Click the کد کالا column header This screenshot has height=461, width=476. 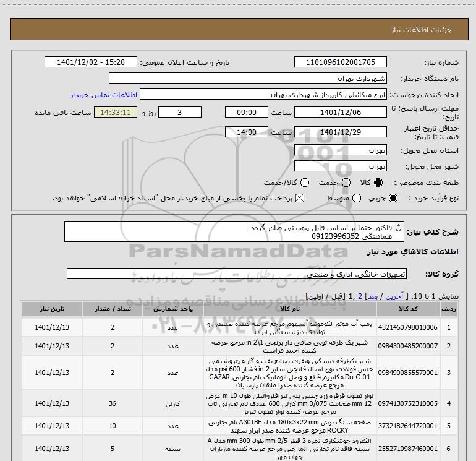click(x=408, y=309)
